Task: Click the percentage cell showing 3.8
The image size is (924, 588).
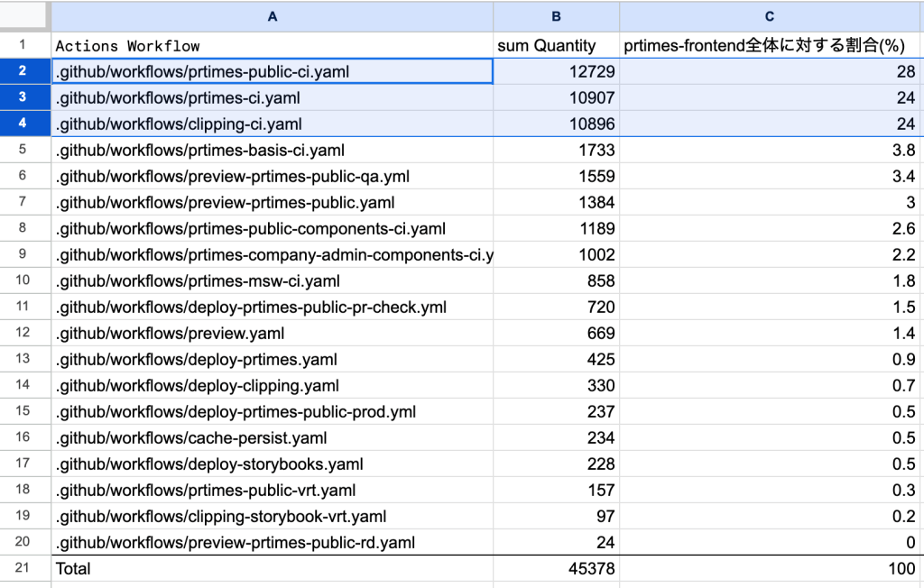Action: pyautogui.click(x=772, y=150)
